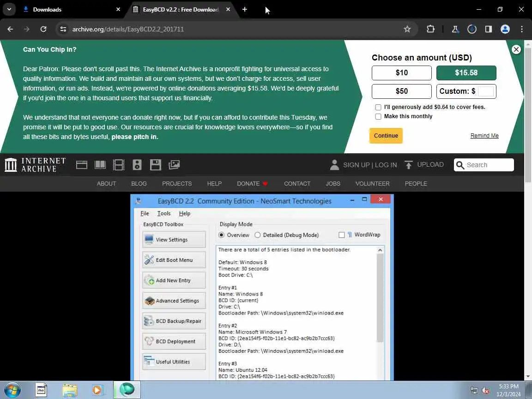Viewport: 532px width, 399px height.
Task: Toggle the browser side panel
Action: coord(489,29)
